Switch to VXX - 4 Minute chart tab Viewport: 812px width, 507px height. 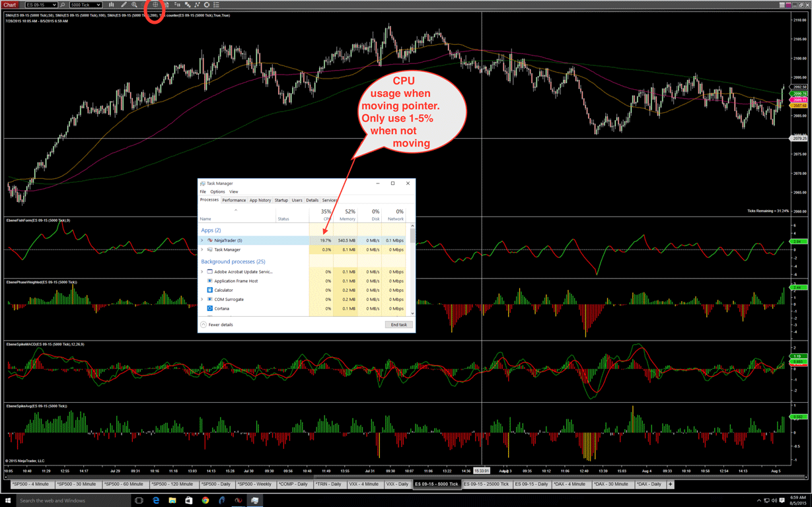364,484
